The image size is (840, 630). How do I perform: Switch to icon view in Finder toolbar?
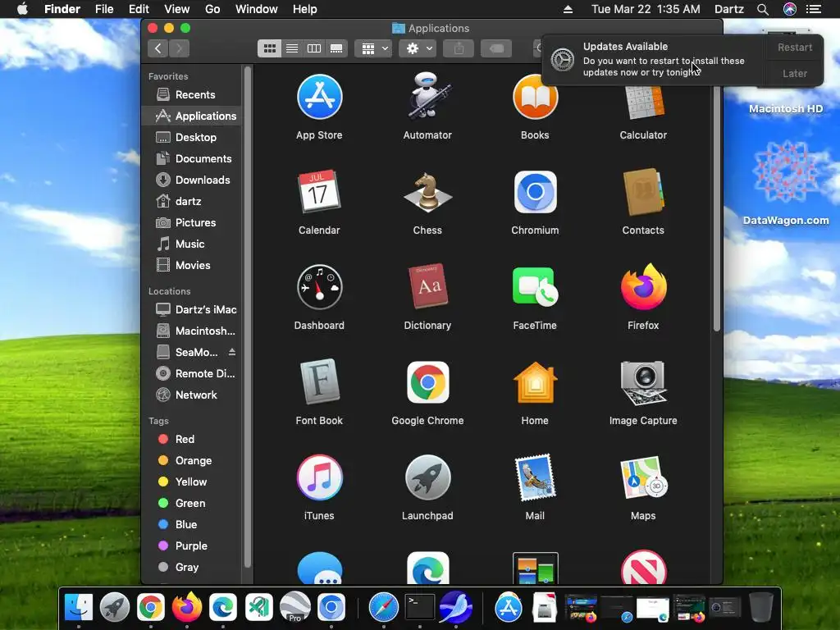click(269, 48)
